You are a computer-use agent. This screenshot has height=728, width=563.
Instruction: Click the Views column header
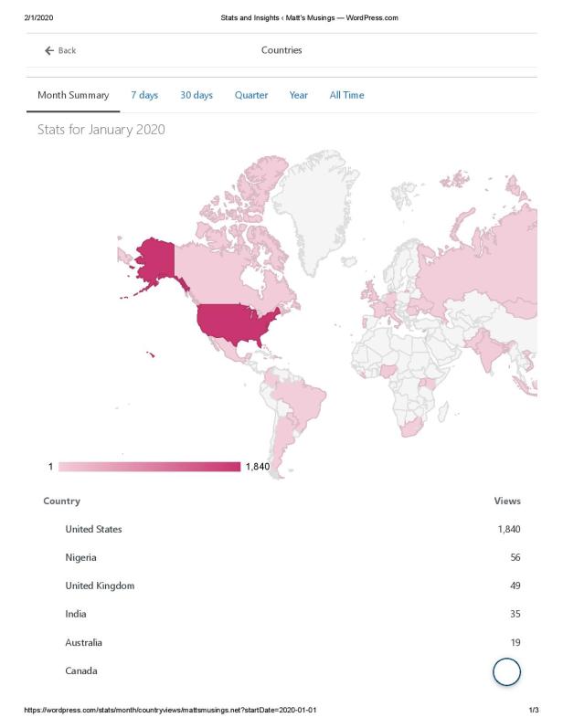click(x=506, y=501)
